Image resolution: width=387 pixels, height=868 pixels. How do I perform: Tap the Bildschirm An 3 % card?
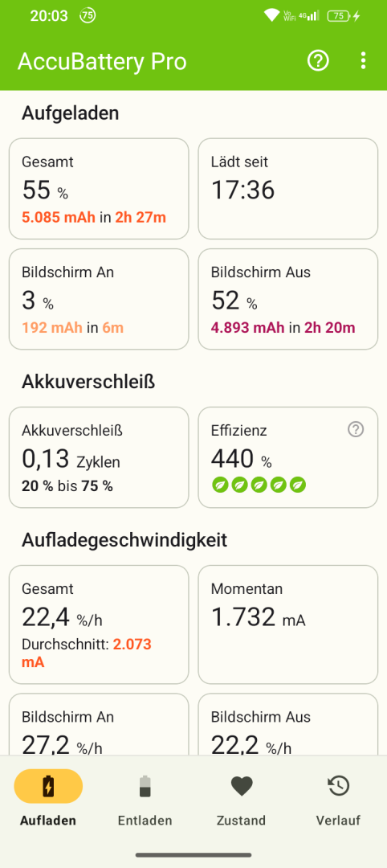99,299
